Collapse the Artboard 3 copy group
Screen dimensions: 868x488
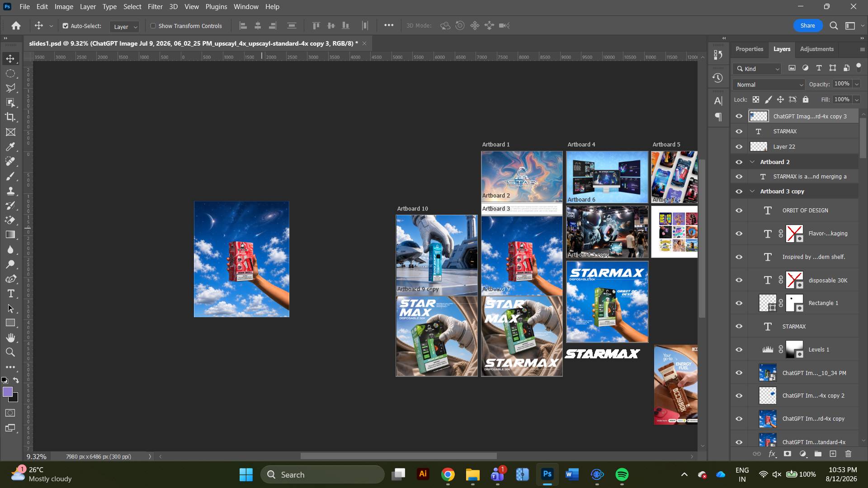pyautogui.click(x=752, y=191)
